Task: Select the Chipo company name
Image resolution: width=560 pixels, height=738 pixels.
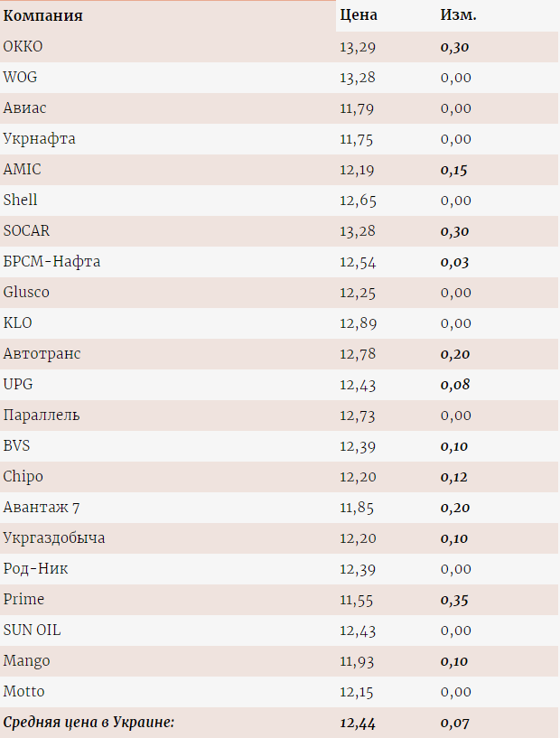Action: tap(23, 477)
